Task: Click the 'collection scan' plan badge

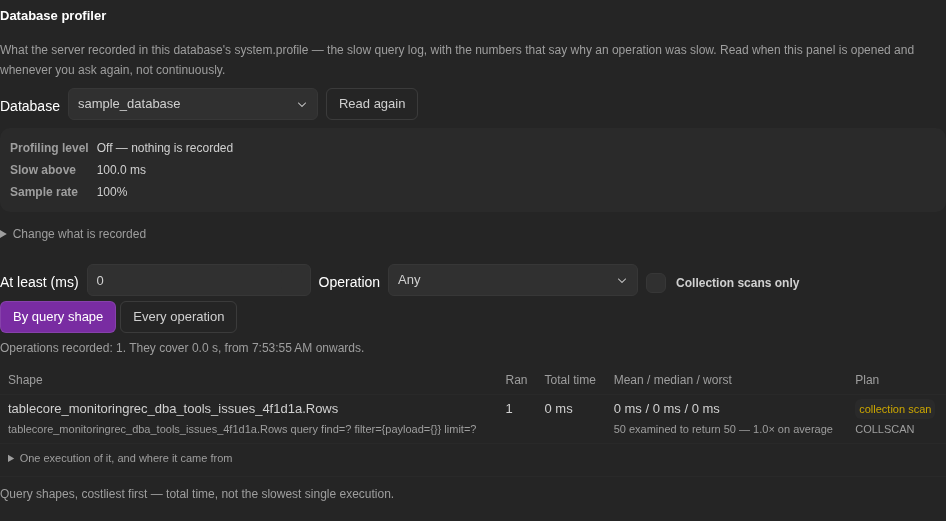Action: pos(895,409)
